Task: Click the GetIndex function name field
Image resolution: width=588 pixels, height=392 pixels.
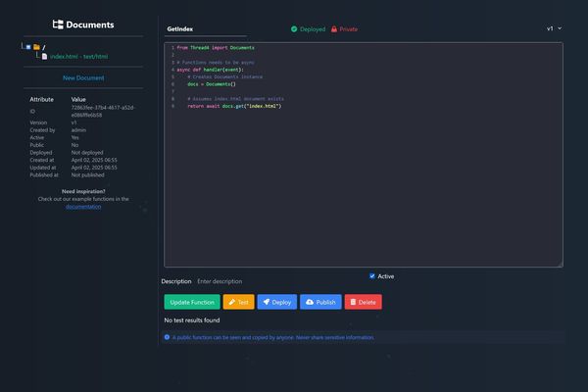Action: [x=205, y=28]
